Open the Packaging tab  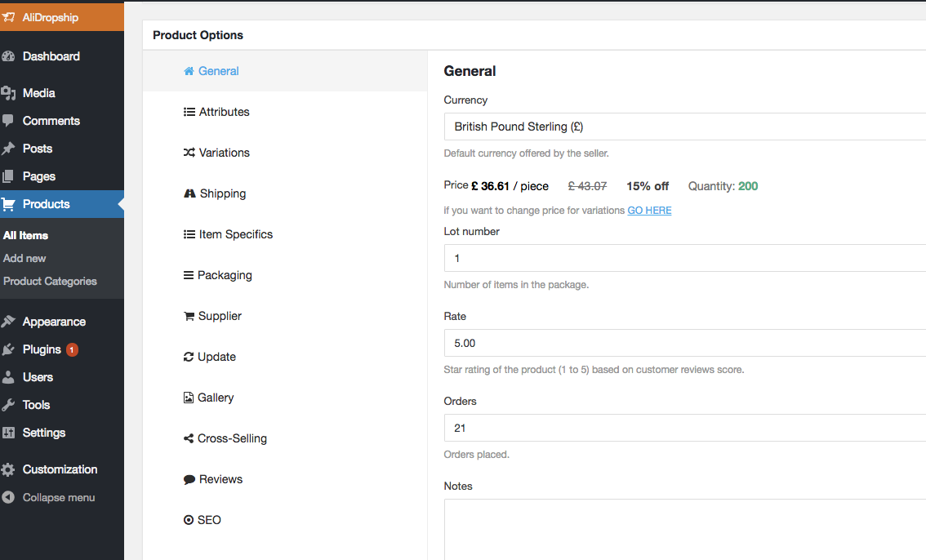pyautogui.click(x=285, y=275)
